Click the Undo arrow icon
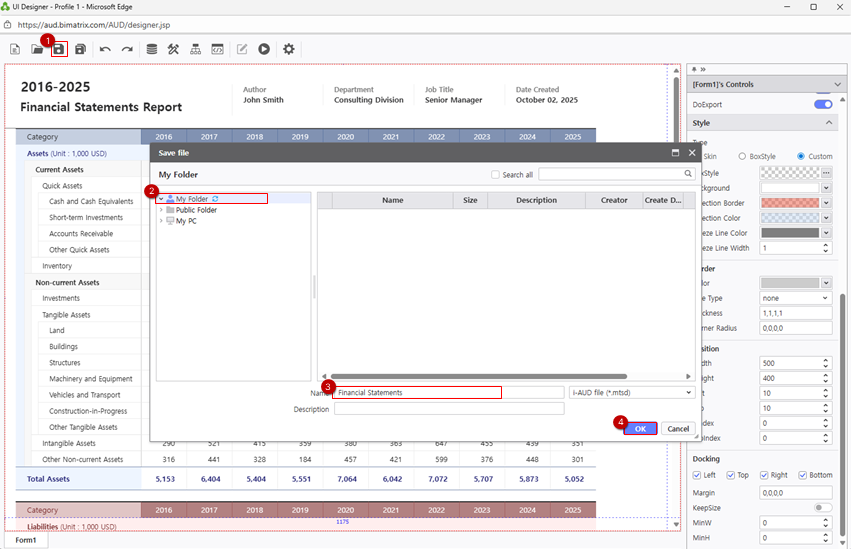This screenshot has height=549, width=851. (x=105, y=49)
